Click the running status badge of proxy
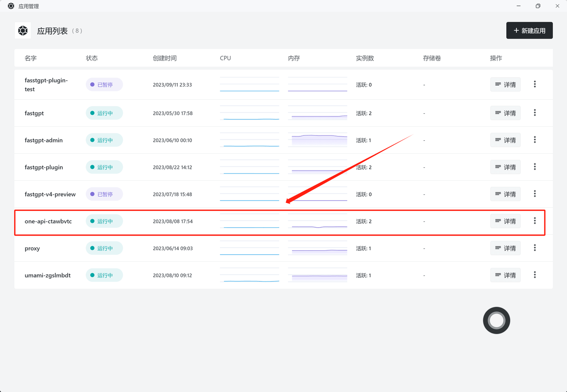Viewport: 567px width, 392px height. coord(104,248)
